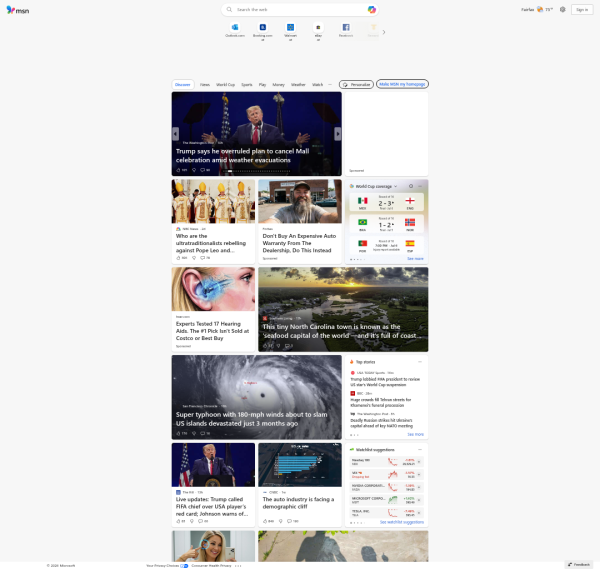Image resolution: width=600 pixels, height=569 pixels.
Task: Open the Mexico vs England match result
Action: [386, 202]
